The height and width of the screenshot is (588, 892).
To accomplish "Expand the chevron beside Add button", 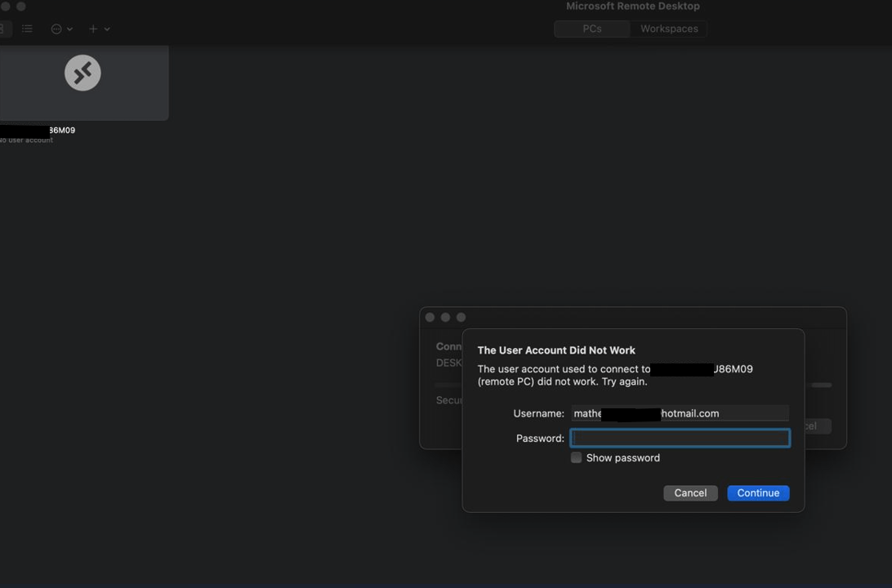I will pyautogui.click(x=107, y=29).
